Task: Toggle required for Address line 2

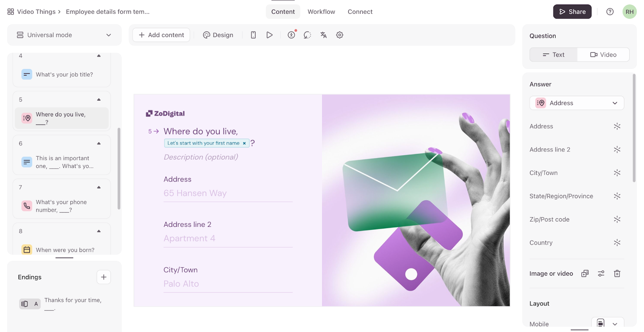Action: [x=617, y=150]
